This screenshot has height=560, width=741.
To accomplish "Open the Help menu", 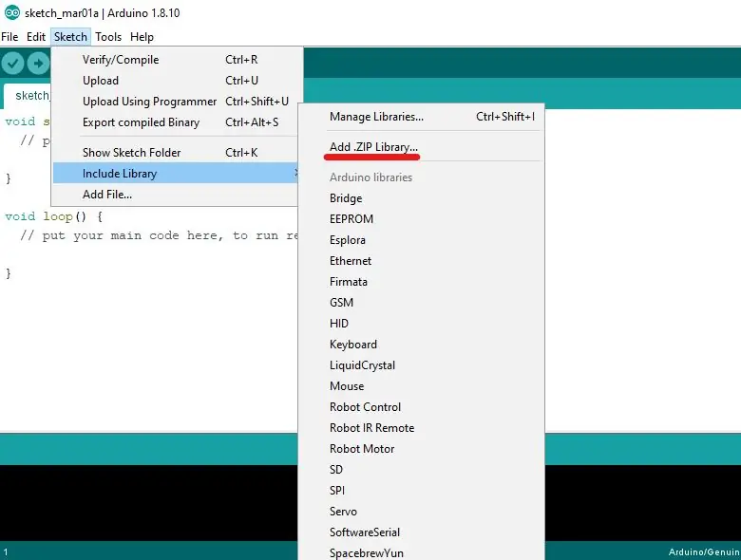I will 142,37.
